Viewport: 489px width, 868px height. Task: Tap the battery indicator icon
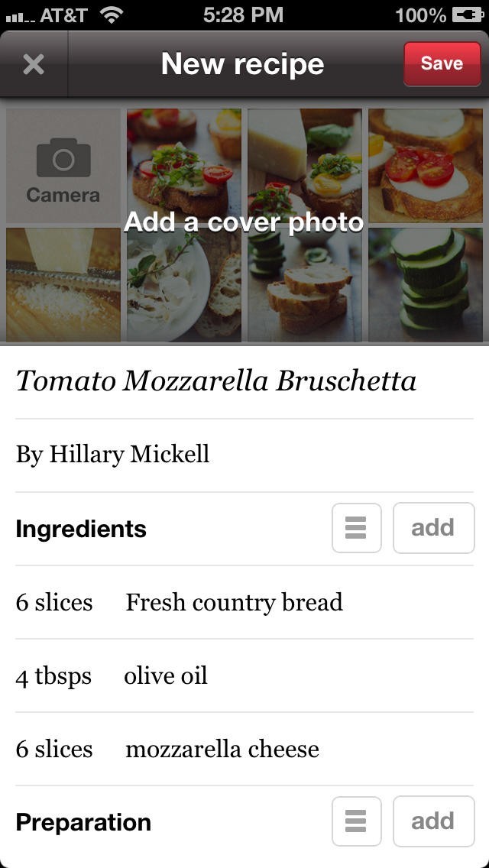tap(467, 15)
